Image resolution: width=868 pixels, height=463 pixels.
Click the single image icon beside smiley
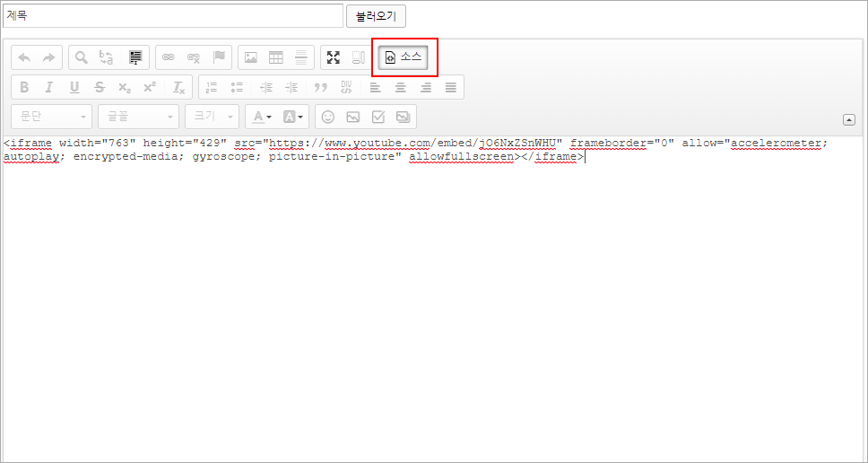[x=352, y=117]
